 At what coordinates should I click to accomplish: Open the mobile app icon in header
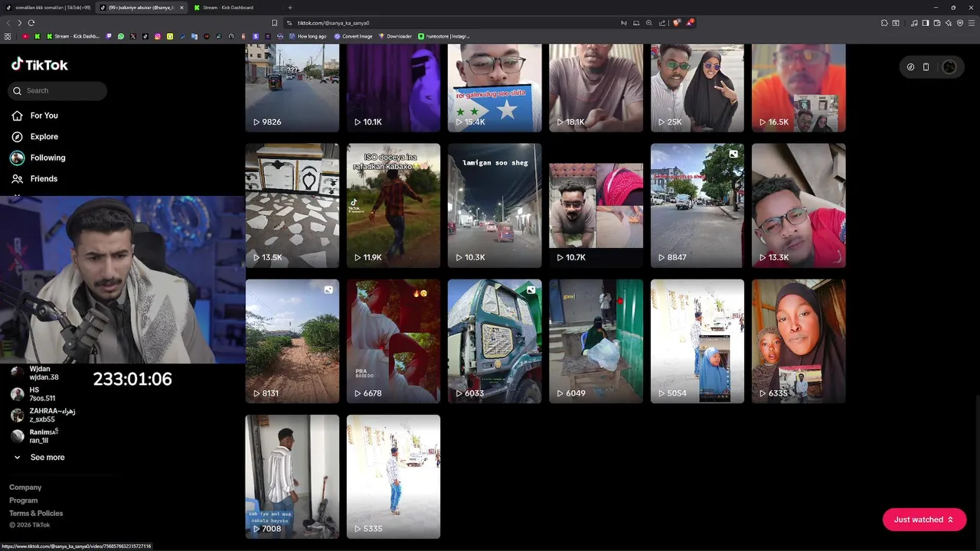[x=926, y=67]
